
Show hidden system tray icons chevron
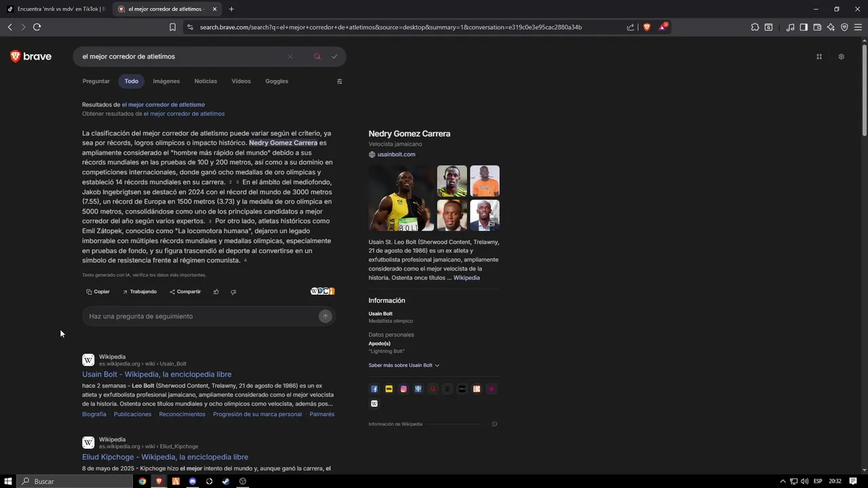coord(783,481)
